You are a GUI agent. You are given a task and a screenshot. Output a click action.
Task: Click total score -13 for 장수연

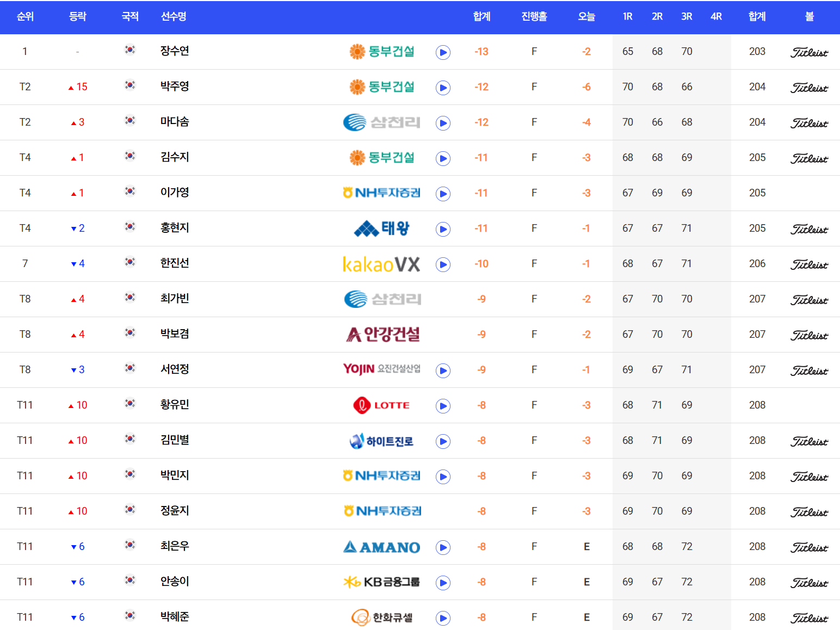click(x=481, y=52)
